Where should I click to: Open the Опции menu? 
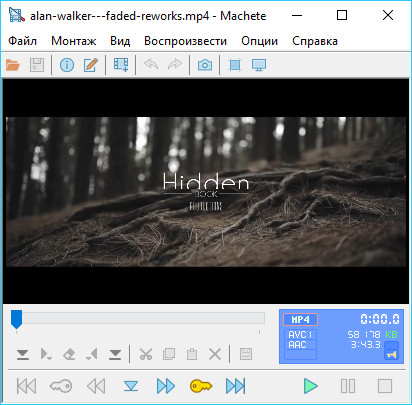coord(259,41)
